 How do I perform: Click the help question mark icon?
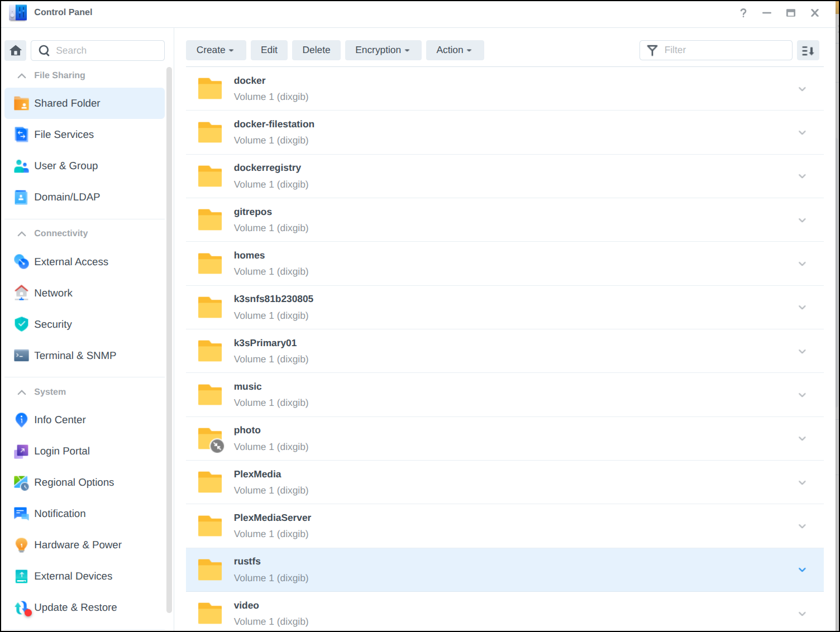point(743,13)
